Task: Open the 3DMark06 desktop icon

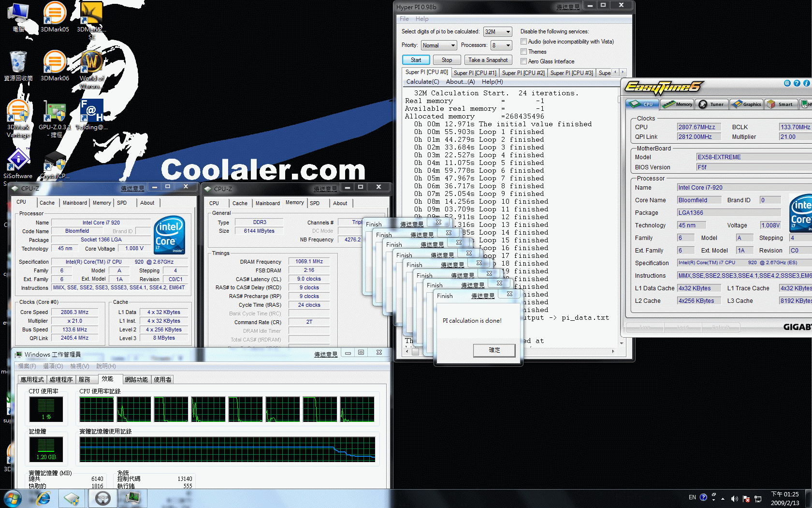Action: pyautogui.click(x=55, y=66)
